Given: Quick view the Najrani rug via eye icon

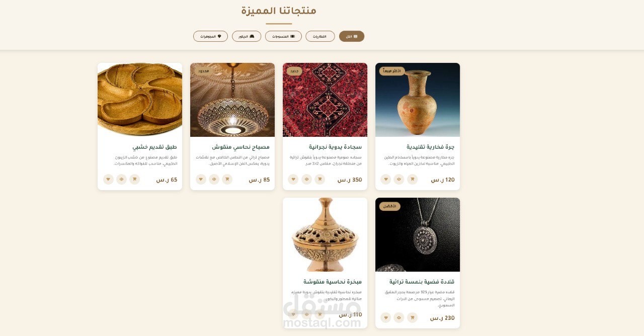Looking at the screenshot, I should pyautogui.click(x=306, y=179).
